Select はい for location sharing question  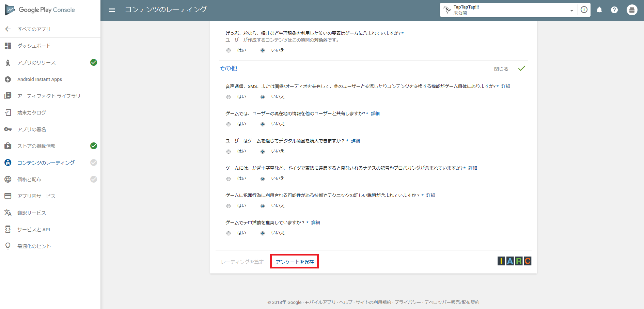pyautogui.click(x=229, y=124)
